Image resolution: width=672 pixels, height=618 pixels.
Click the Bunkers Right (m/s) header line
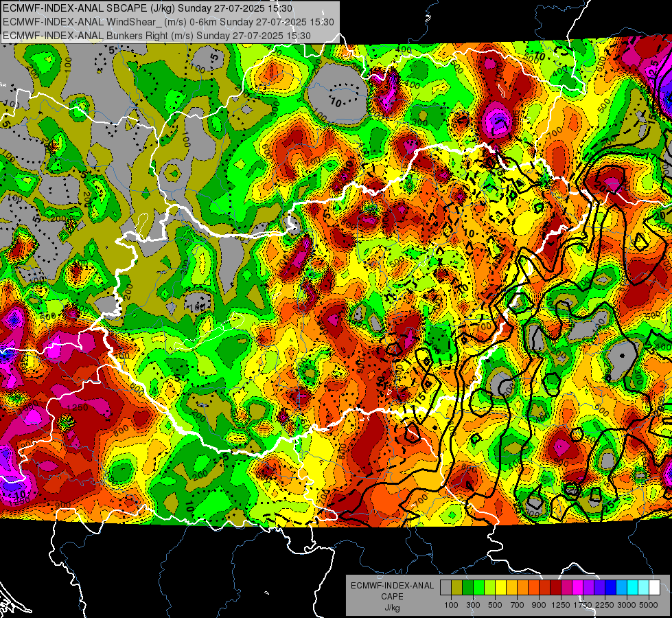click(157, 36)
